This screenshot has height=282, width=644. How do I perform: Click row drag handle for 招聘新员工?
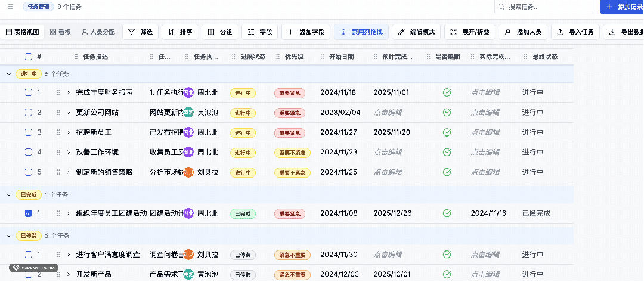tap(58, 132)
